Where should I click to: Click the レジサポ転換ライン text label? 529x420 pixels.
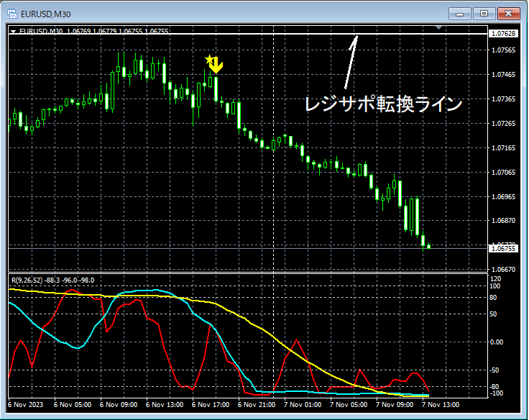click(x=383, y=104)
